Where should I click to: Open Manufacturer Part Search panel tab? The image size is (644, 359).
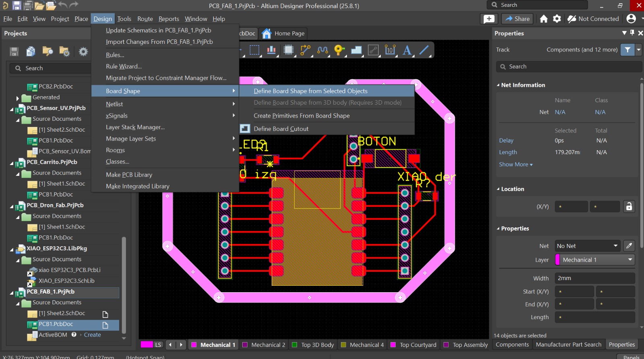coord(568,345)
